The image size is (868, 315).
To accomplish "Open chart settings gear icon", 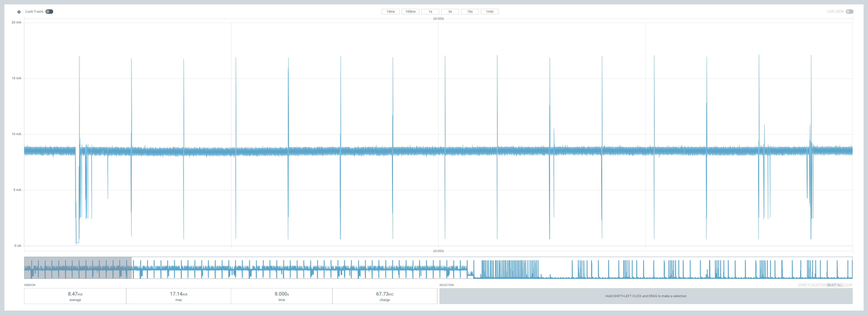I will (19, 12).
